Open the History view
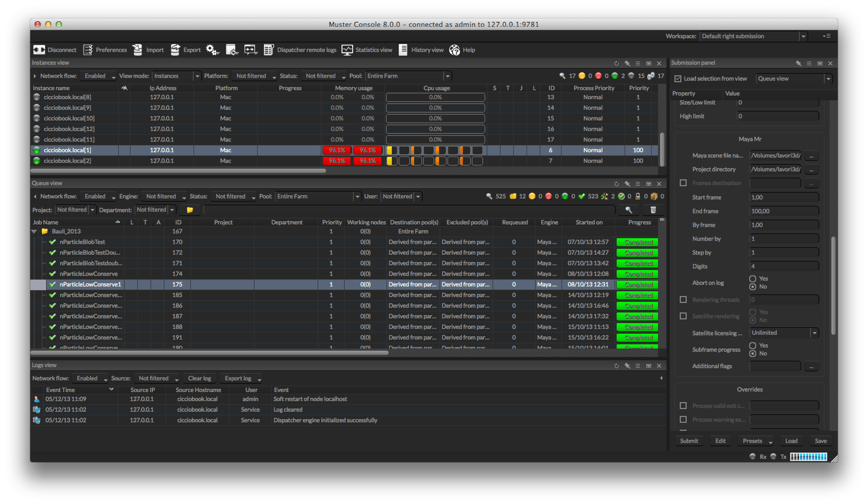The image size is (868, 504). tap(421, 50)
